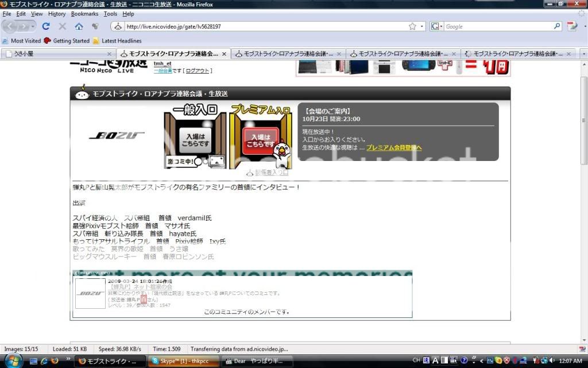Open the プレミアム会員登録へ link
588x368 pixels.
[x=394, y=148]
